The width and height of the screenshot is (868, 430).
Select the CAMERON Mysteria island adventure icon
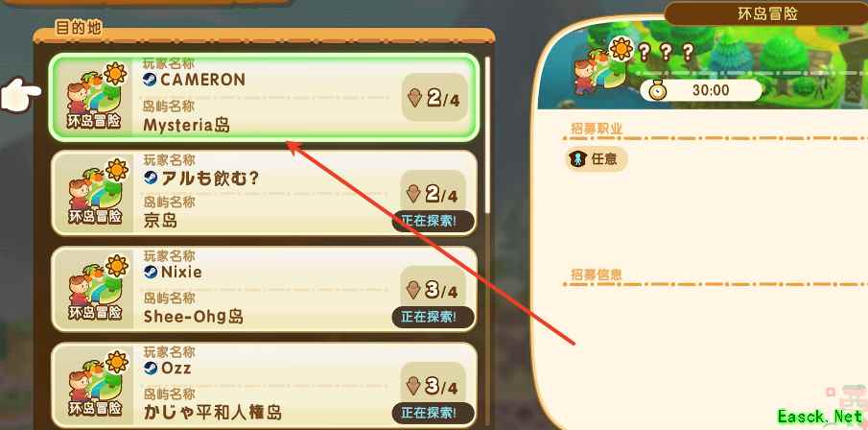click(95, 97)
